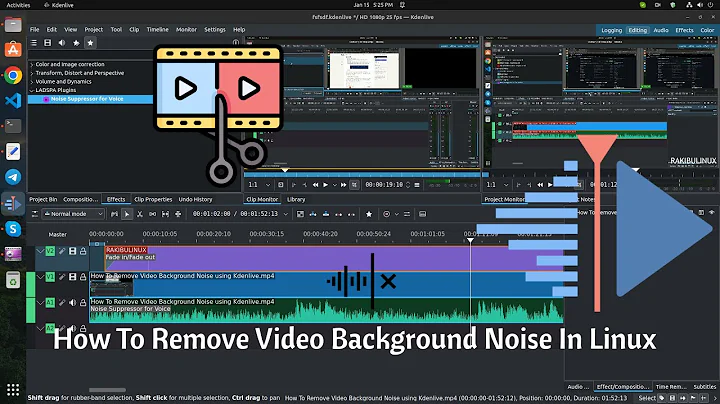Open timeline track menu icon left of Normal mode
Viewport: 720px width, 404px height.
click(x=34, y=214)
